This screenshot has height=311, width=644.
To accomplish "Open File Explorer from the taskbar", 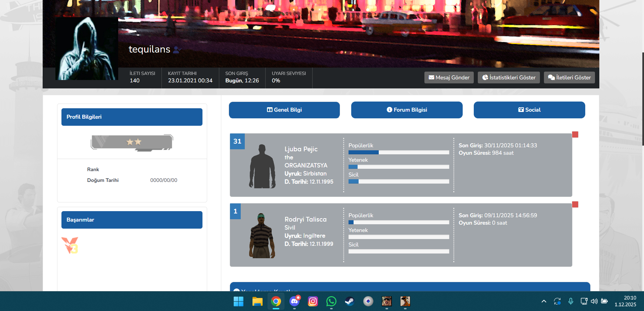I will coord(257,301).
